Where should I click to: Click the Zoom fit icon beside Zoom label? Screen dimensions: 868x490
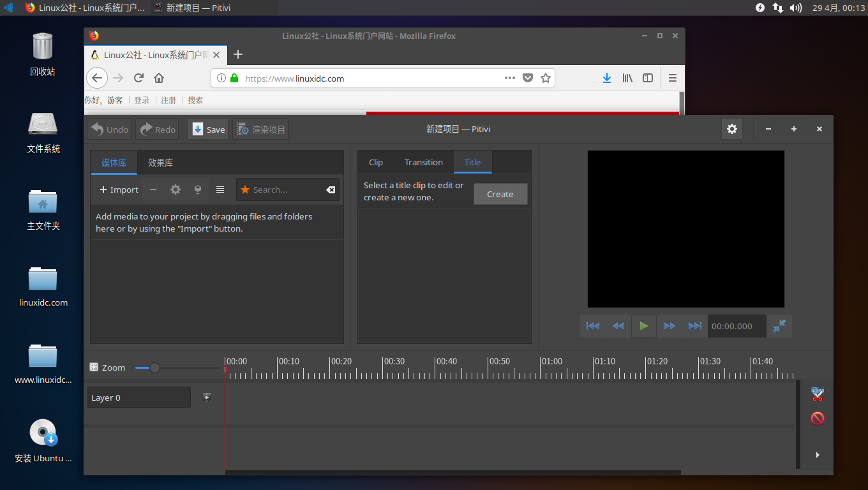(94, 367)
